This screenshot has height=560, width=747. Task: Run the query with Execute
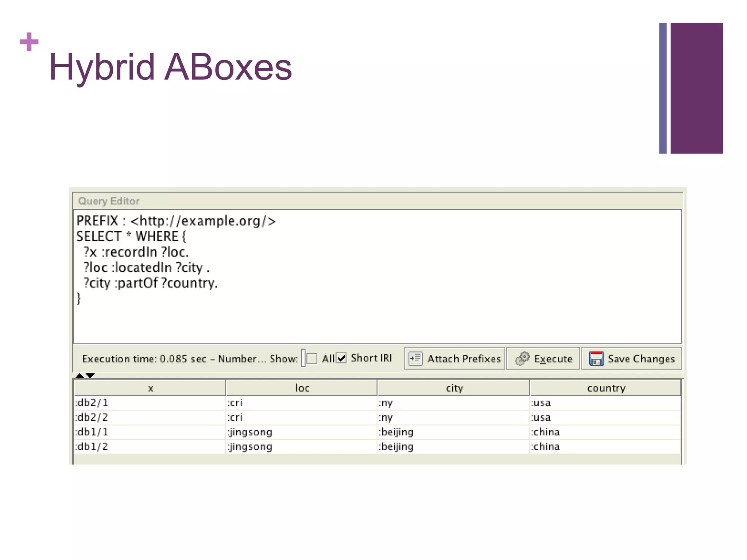[543, 358]
